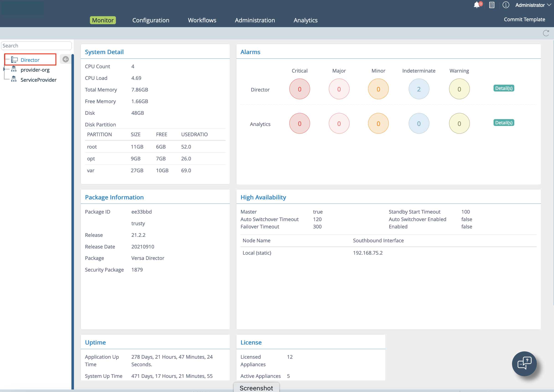
Task: Click the Total Memory value 7.86GB
Action: click(139, 90)
